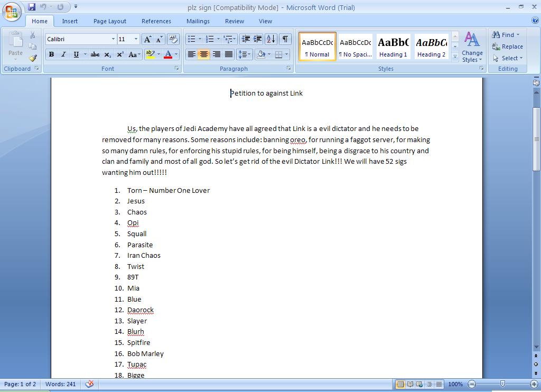Image resolution: width=541 pixels, height=392 pixels.
Task: Open the Calibri font name dropdown
Action: pos(113,39)
